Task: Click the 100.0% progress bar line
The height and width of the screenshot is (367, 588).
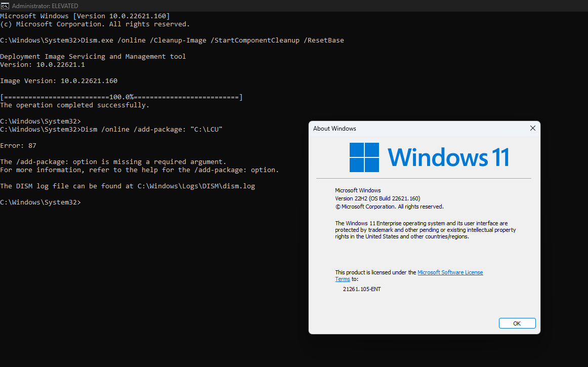Action: pos(121,97)
